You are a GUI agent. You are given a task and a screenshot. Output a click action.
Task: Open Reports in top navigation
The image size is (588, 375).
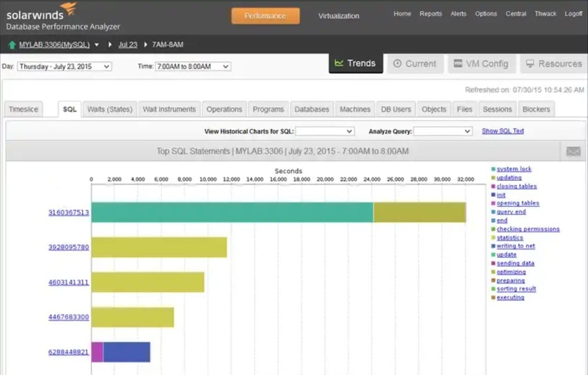pos(431,13)
